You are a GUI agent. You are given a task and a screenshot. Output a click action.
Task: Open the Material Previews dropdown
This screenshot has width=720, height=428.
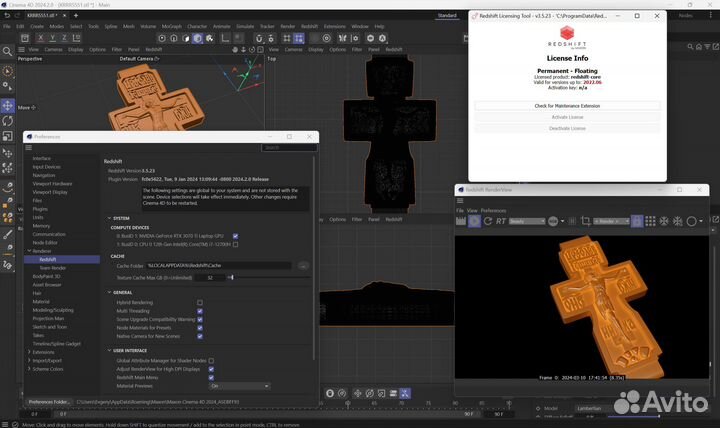pos(240,386)
